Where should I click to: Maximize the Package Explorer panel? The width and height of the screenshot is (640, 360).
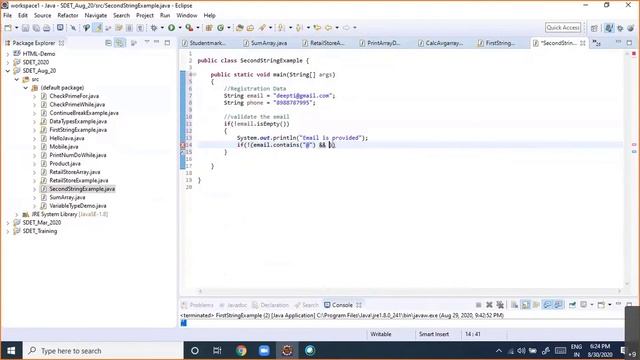pos(167,42)
